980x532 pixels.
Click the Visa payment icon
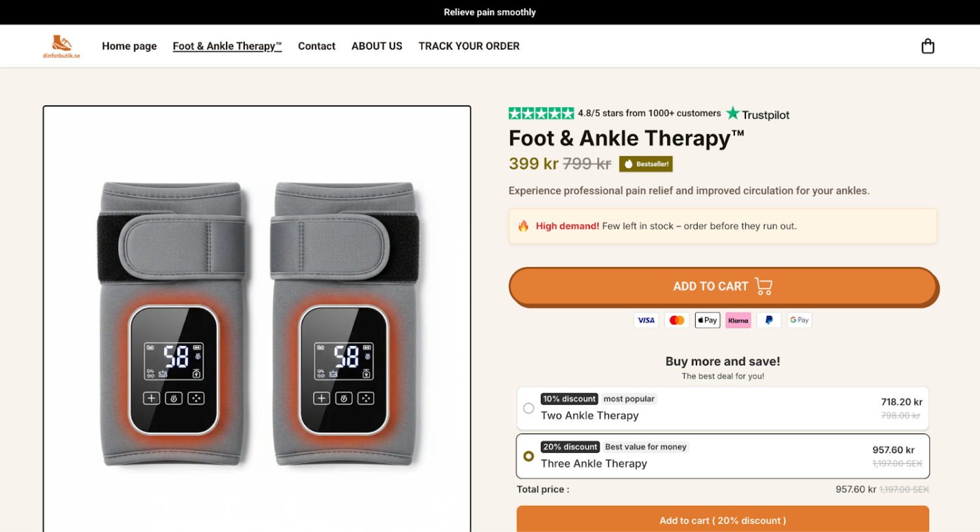(x=646, y=321)
